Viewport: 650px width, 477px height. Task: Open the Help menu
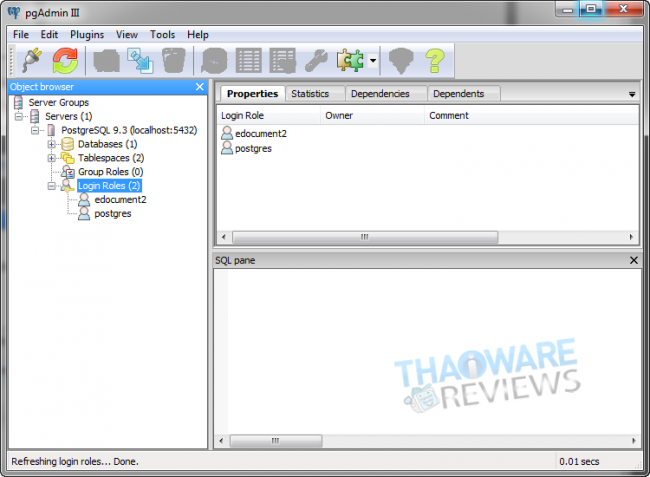197,34
